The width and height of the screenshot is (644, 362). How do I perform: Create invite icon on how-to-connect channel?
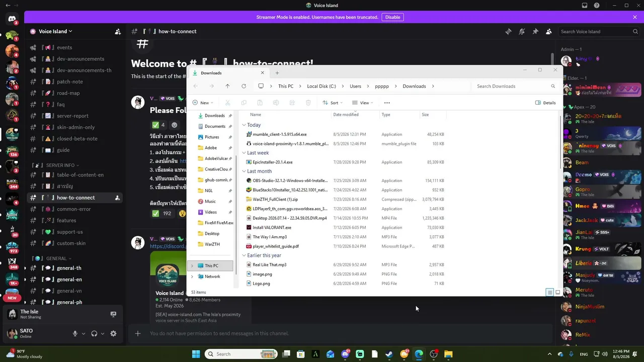click(117, 198)
